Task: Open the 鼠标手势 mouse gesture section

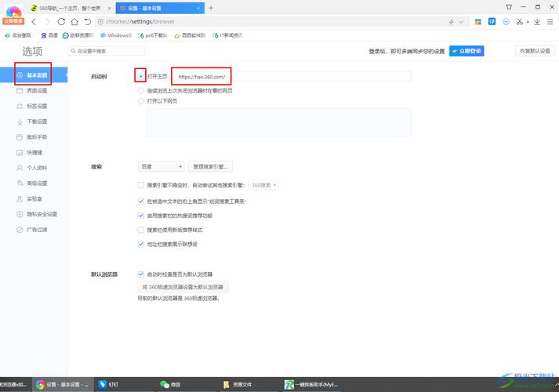Action: click(x=36, y=136)
